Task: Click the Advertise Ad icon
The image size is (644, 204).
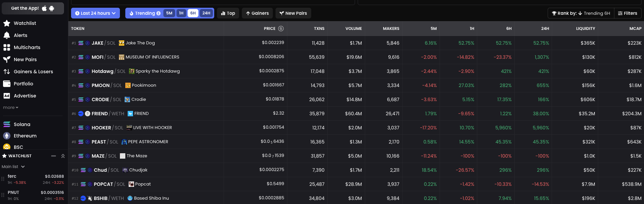Action: point(7,96)
